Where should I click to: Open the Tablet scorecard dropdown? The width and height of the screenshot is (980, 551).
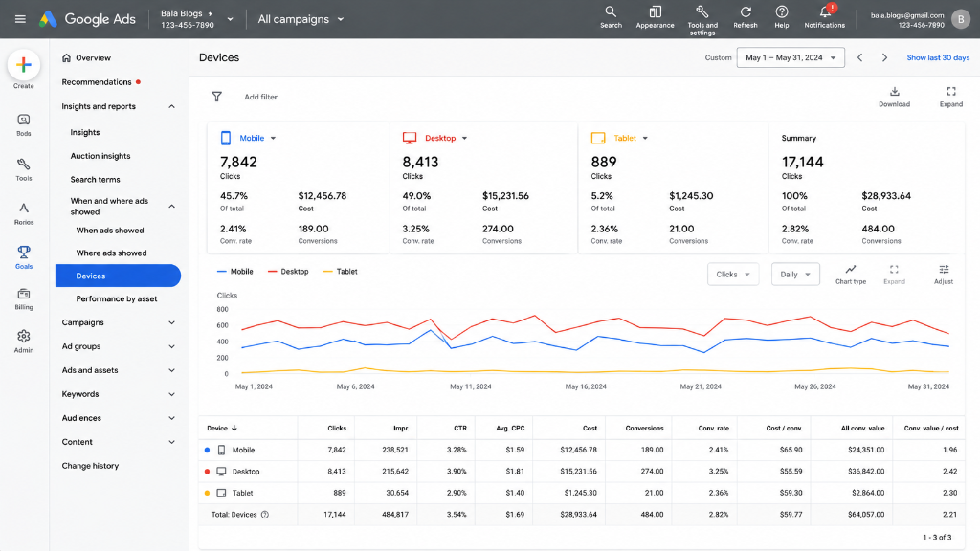pos(645,138)
